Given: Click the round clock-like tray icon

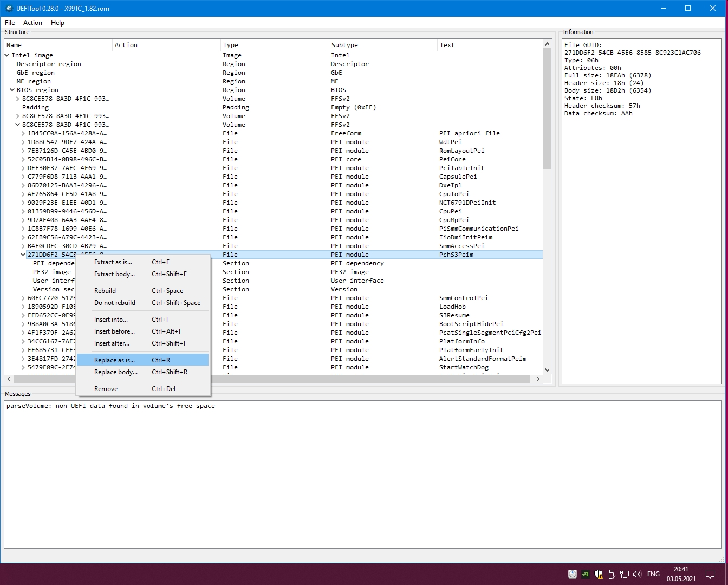Looking at the screenshot, I should (x=573, y=574).
